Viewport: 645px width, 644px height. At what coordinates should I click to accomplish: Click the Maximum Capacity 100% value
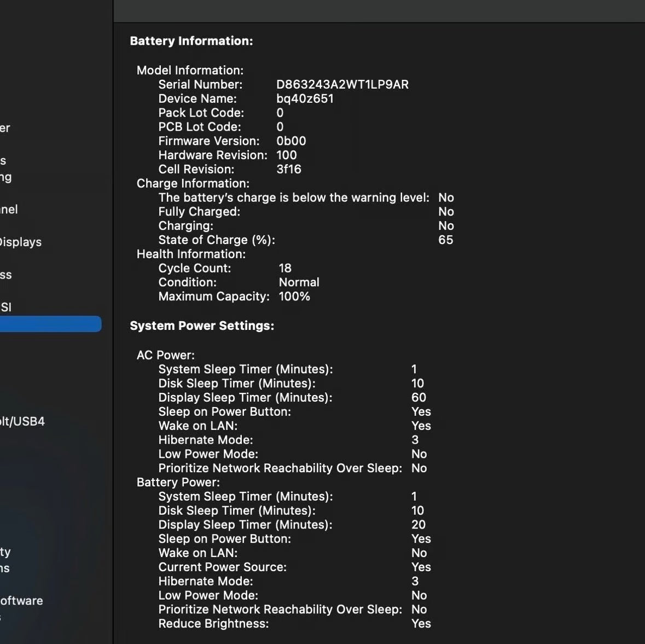[x=294, y=296]
